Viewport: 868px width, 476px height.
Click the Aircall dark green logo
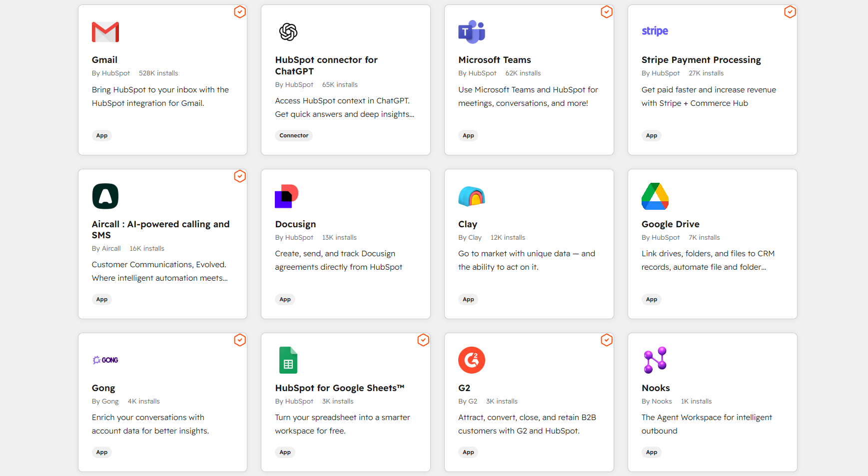105,196
